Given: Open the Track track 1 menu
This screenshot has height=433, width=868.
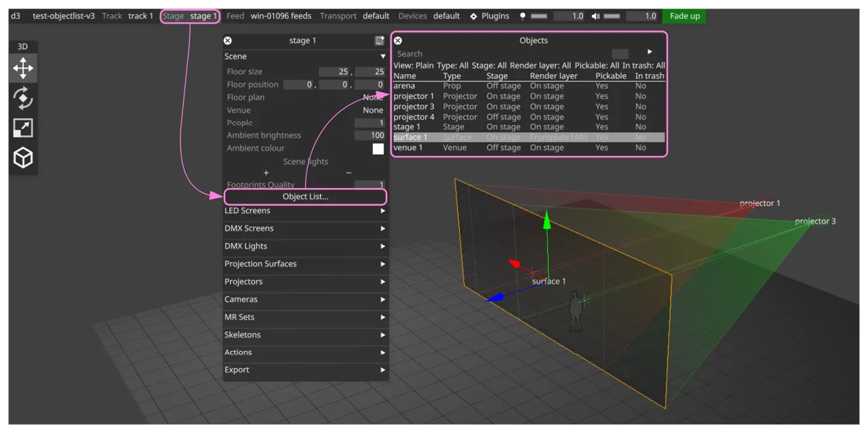Looking at the screenshot, I should click(127, 16).
